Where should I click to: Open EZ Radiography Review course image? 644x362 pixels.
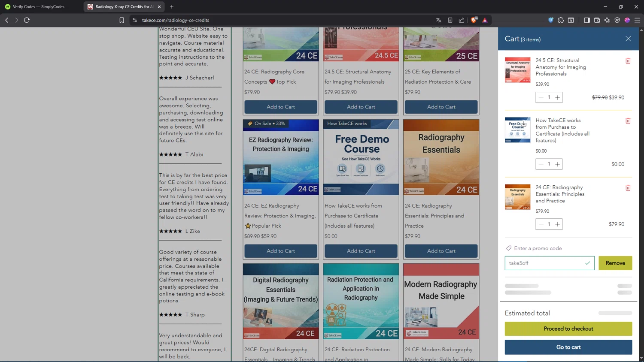click(x=281, y=157)
